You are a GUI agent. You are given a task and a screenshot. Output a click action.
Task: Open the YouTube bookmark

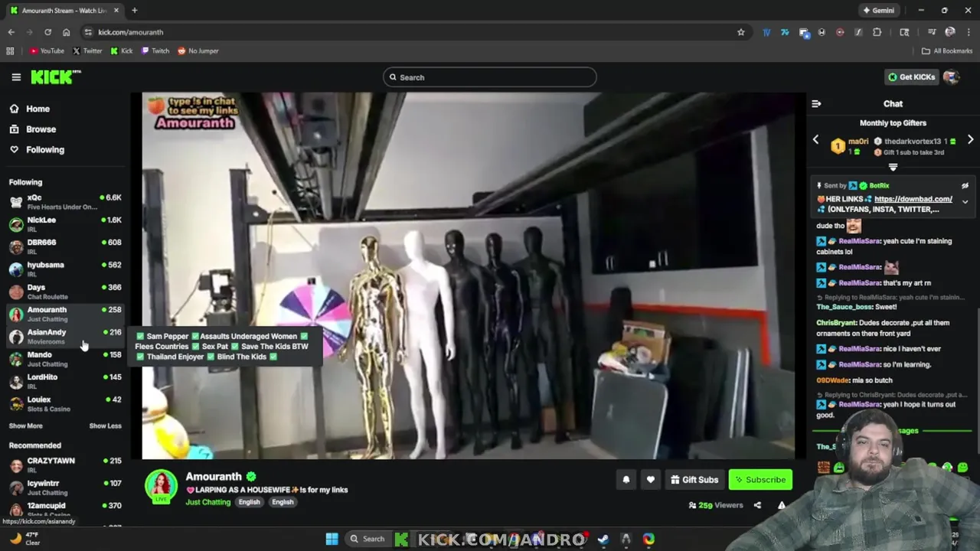click(47, 51)
